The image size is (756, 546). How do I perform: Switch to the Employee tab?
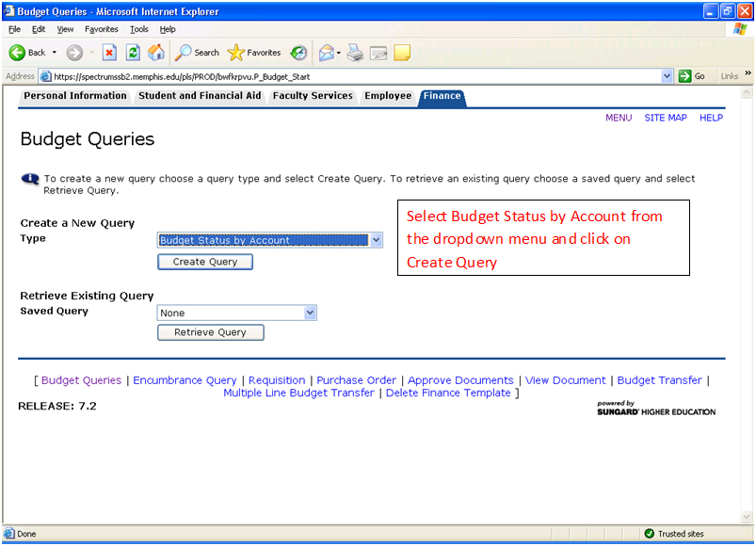coord(388,96)
